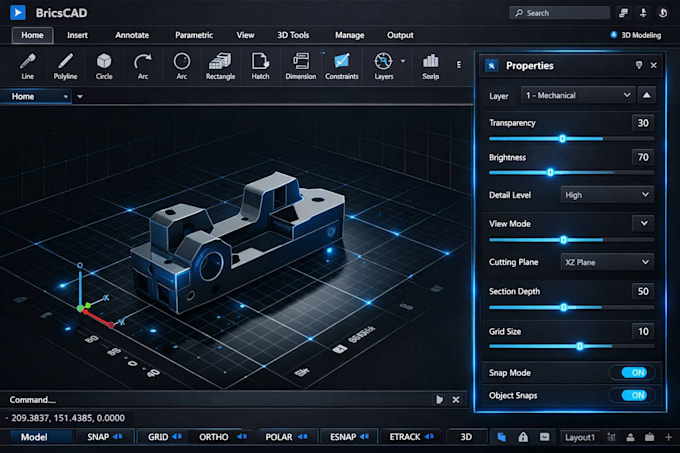Open the View ribbon tab
680x453 pixels.
point(245,35)
